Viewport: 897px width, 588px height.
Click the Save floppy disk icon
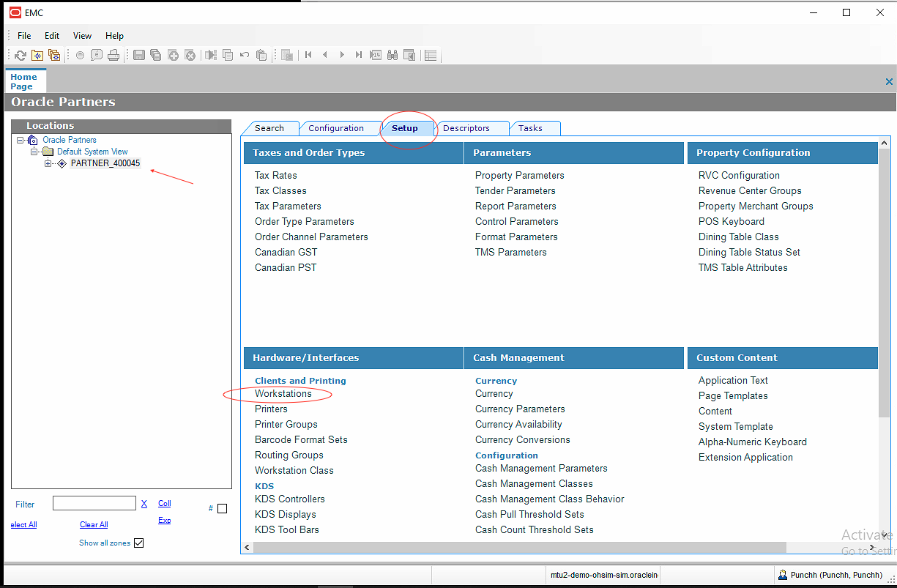pos(139,55)
